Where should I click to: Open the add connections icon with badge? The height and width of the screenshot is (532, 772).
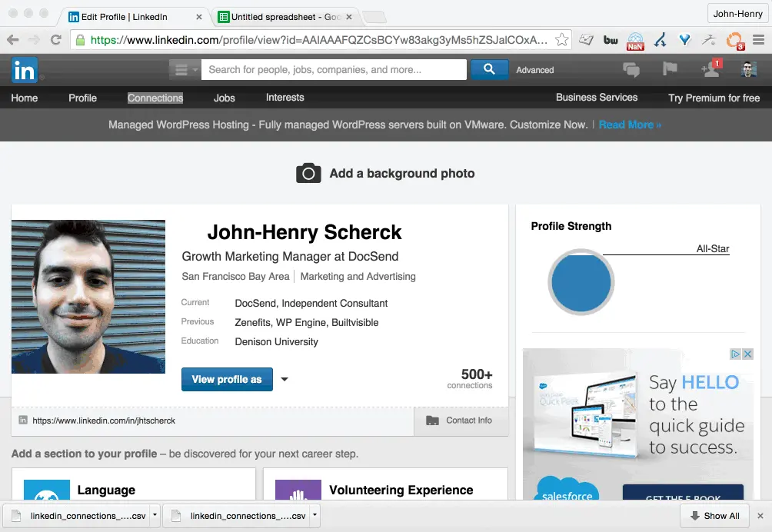pyautogui.click(x=711, y=68)
